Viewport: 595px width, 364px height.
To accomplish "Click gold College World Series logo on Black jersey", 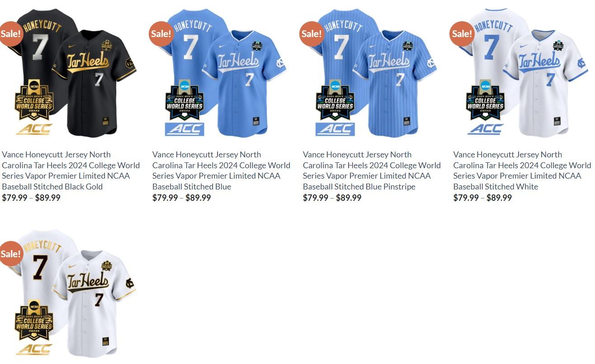I will click(x=34, y=100).
